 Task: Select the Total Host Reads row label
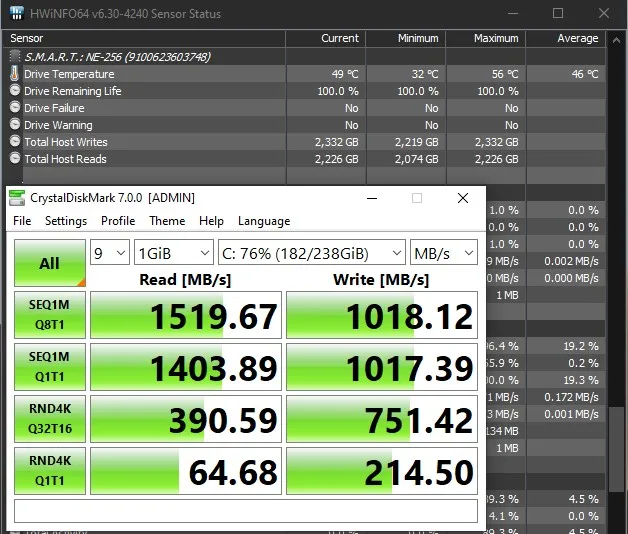(x=65, y=159)
